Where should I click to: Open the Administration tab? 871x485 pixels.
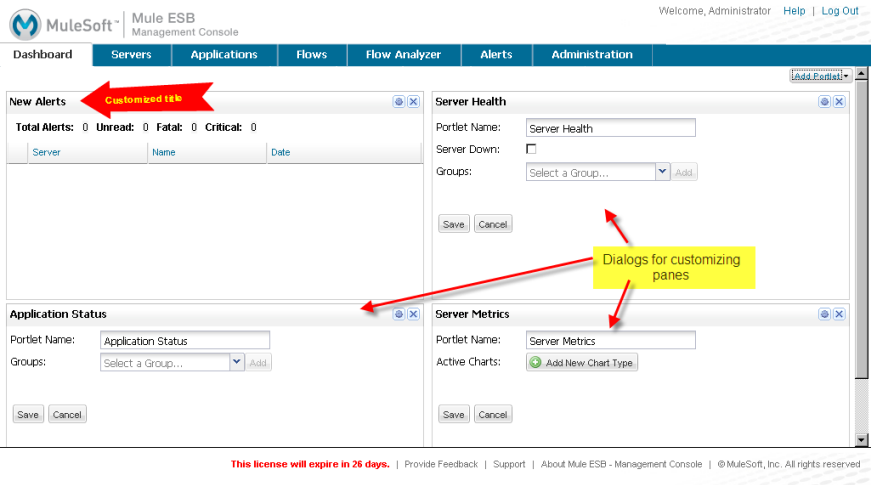(x=592, y=55)
